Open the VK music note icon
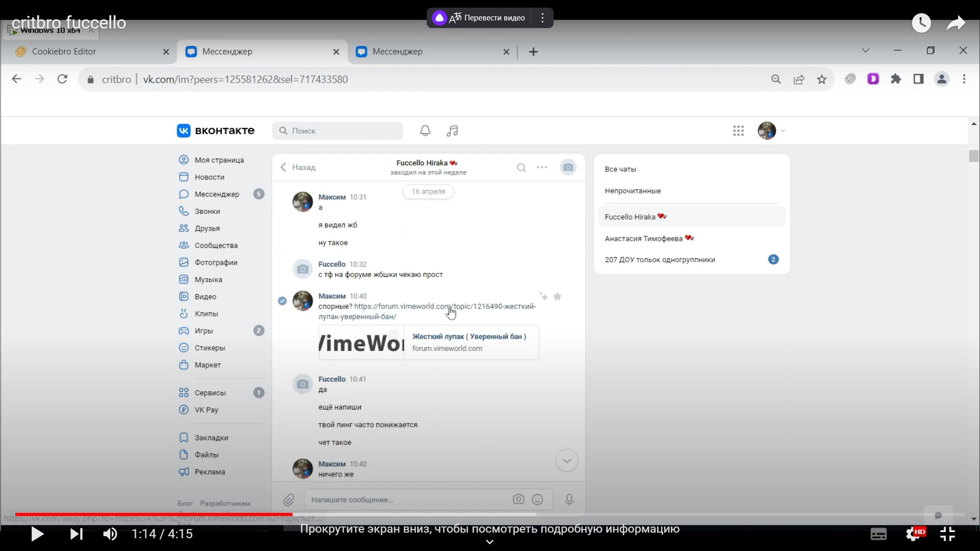The width and height of the screenshot is (980, 551). 452,131
